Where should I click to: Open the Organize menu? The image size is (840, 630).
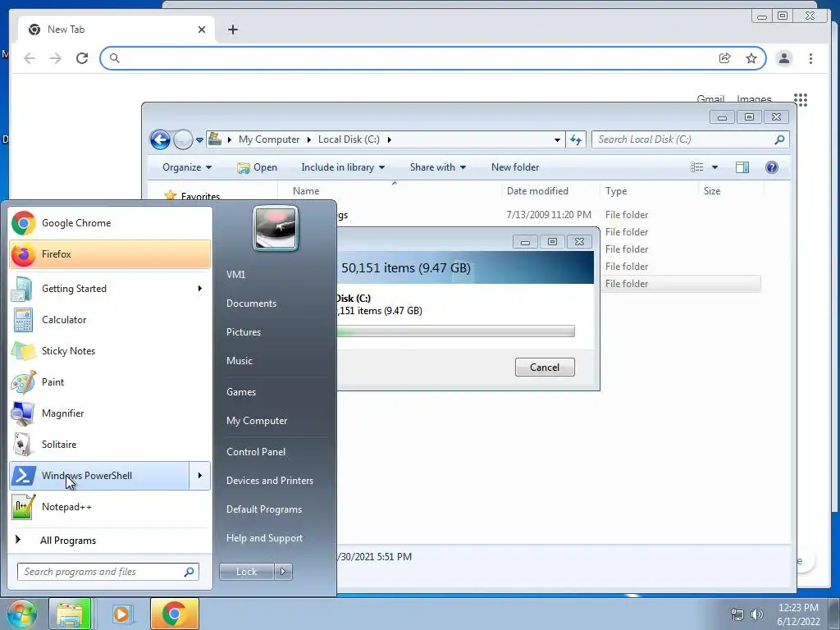tap(187, 167)
